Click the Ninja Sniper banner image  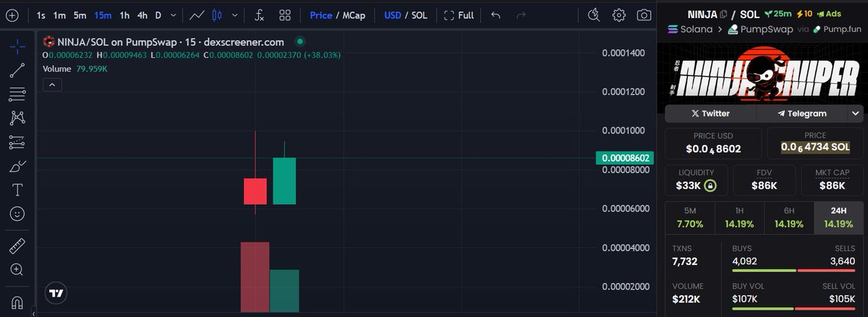[764, 73]
